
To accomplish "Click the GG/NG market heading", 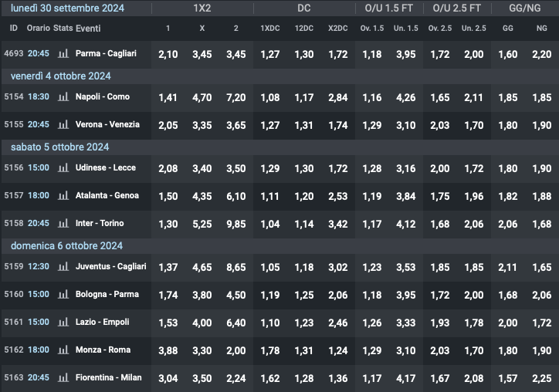I will point(525,8).
